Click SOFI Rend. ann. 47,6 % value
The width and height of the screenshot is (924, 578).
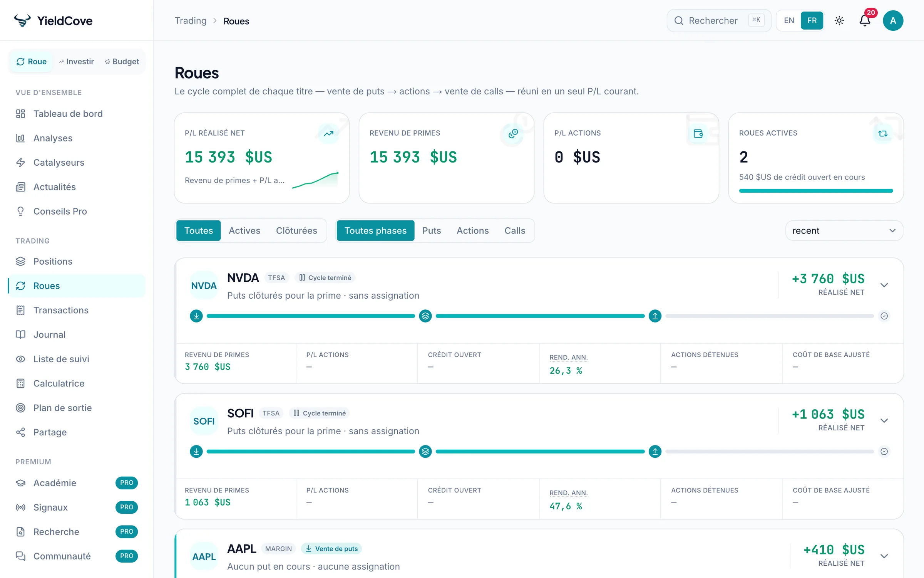(566, 506)
